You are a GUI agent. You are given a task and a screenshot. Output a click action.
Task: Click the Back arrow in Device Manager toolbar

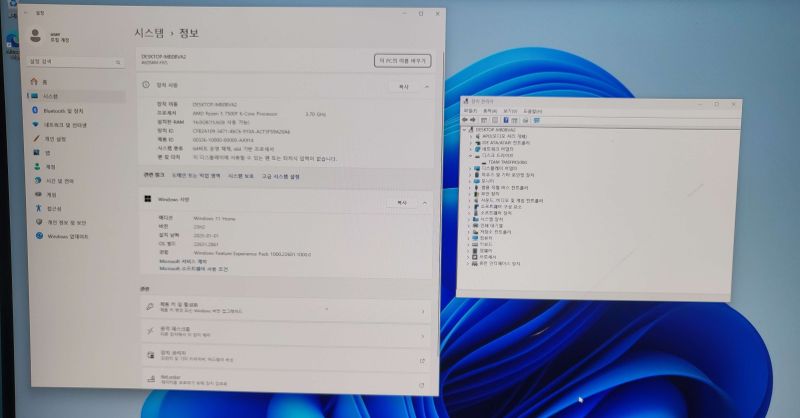(x=464, y=120)
